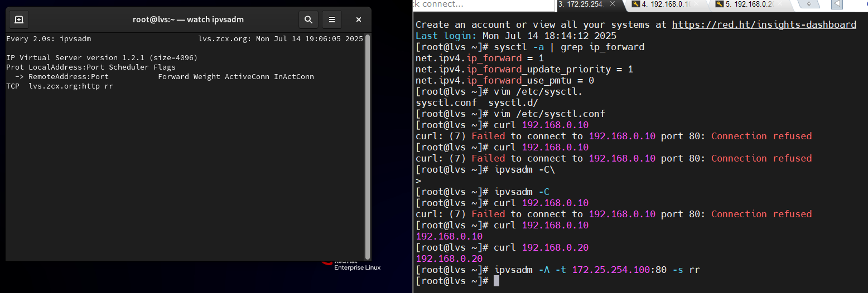This screenshot has height=293, width=868.
Task: Click 'TCP lvs.zcx.org:http rr' row
Action: click(60, 86)
